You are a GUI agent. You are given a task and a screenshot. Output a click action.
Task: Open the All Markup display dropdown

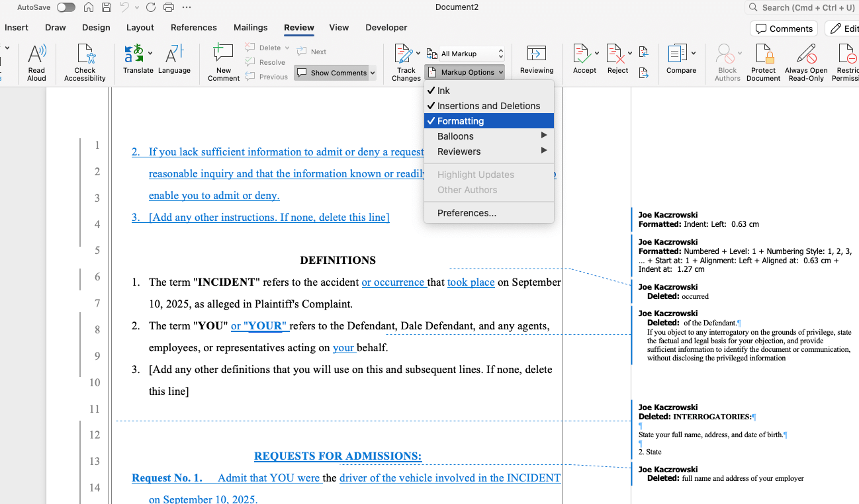472,54
